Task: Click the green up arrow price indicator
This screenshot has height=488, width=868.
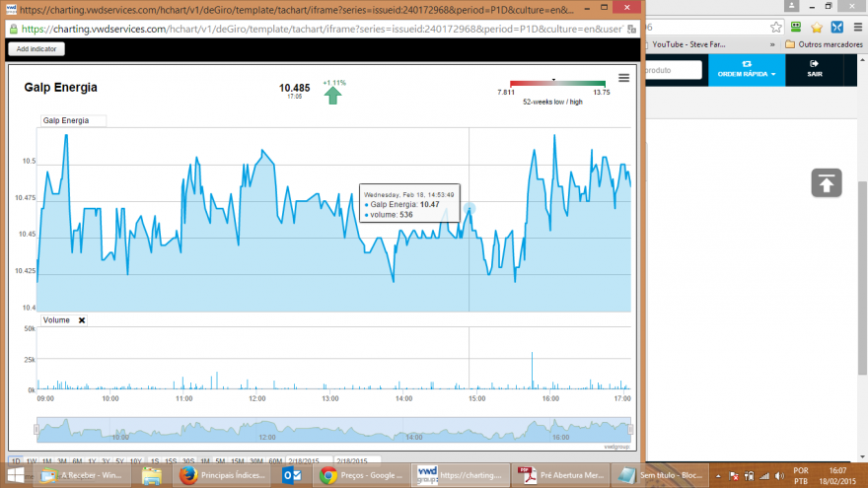Action: pos(332,96)
